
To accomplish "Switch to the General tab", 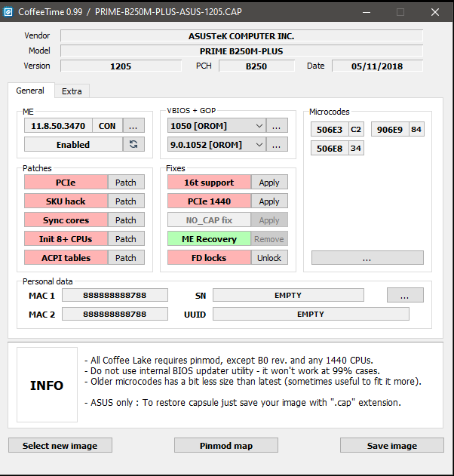I will (x=30, y=91).
